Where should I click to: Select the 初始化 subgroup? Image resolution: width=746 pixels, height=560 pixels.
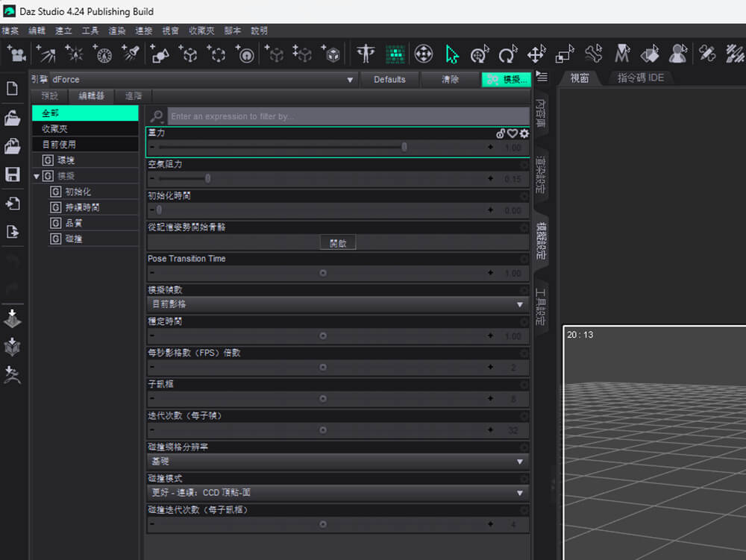[x=93, y=192]
